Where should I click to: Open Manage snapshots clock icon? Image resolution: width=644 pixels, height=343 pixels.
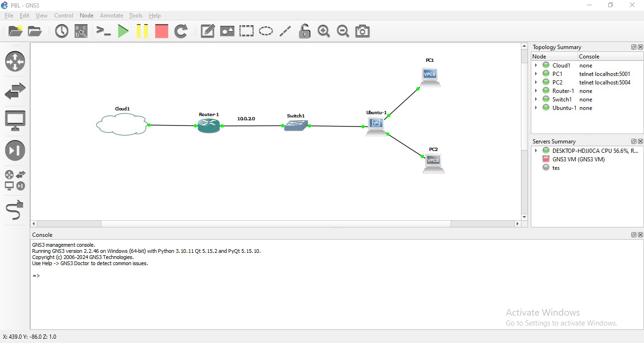[62, 31]
